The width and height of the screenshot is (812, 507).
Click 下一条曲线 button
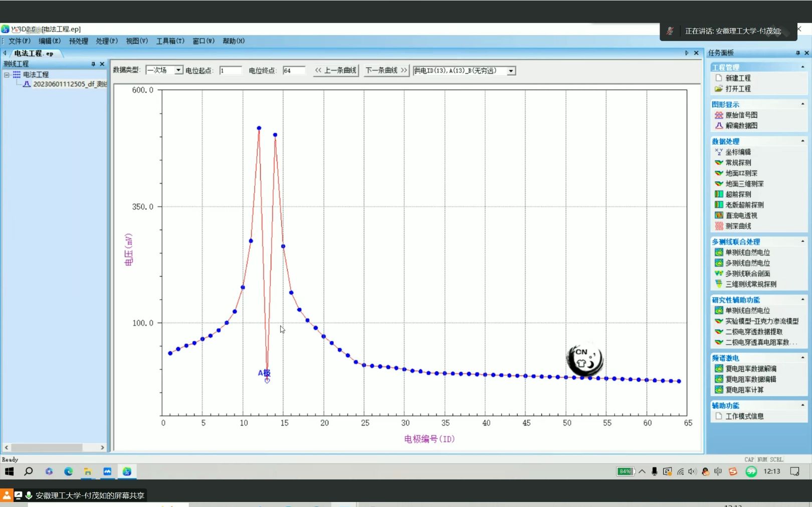click(386, 71)
